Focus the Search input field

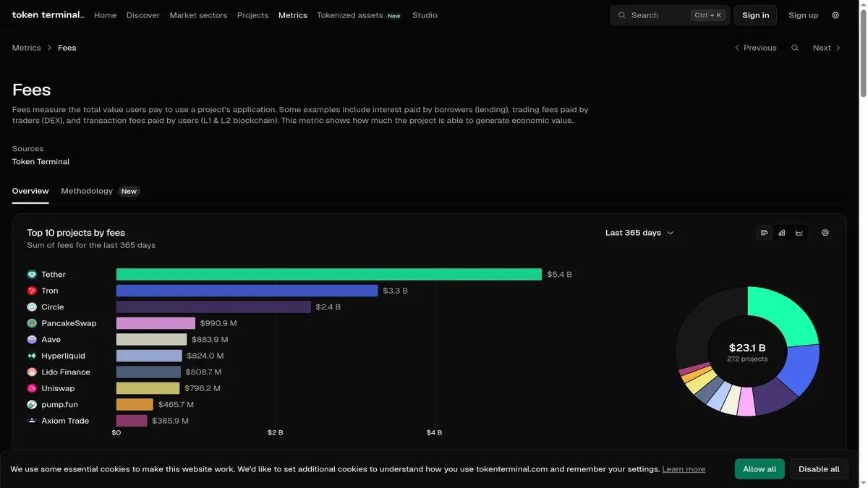point(670,15)
